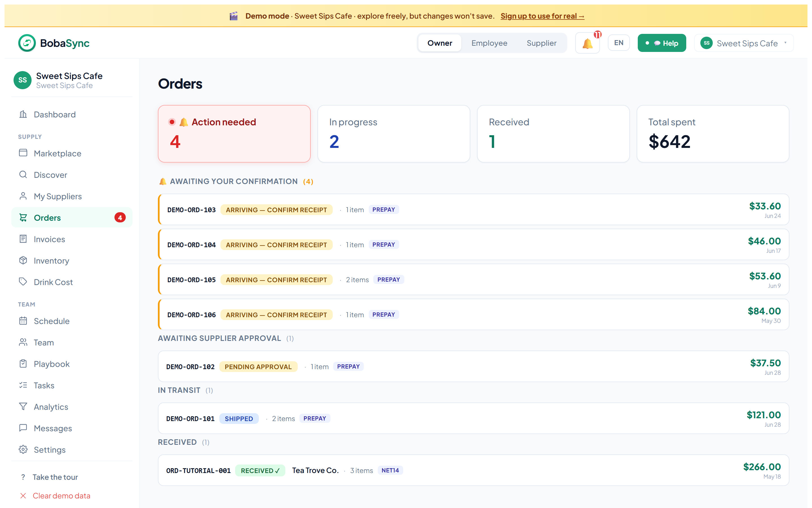Open the Received summary card
The width and height of the screenshot is (812, 508).
click(x=553, y=134)
